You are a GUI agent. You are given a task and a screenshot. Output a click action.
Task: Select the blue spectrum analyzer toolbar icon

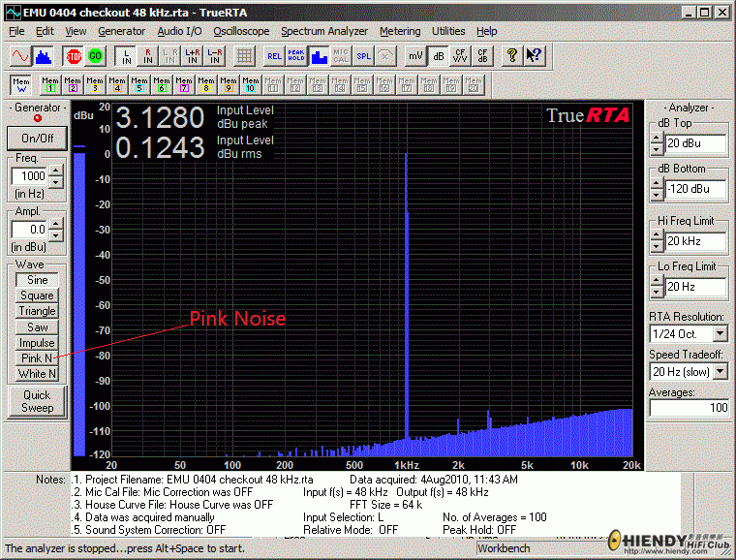44,56
